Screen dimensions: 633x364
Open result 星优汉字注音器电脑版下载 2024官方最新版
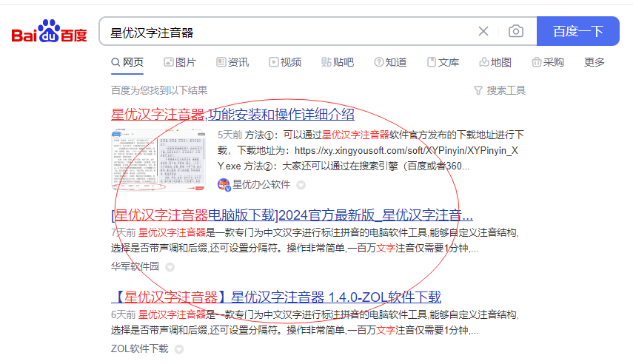coord(292,215)
